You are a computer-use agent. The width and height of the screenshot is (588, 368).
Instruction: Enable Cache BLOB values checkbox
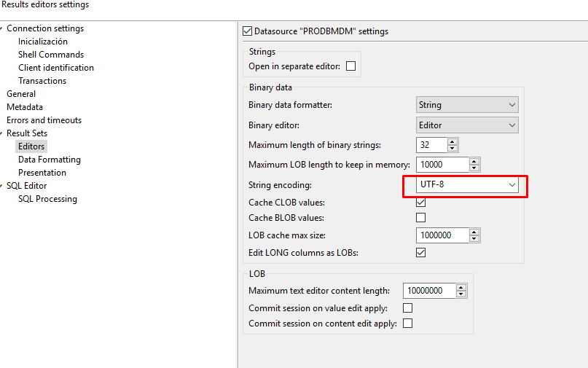[420, 218]
